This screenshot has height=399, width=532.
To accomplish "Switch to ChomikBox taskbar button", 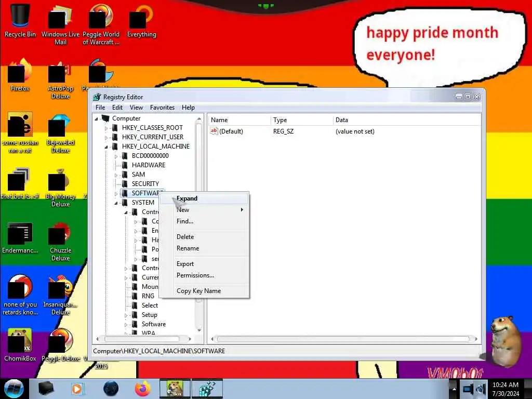I will (175, 389).
